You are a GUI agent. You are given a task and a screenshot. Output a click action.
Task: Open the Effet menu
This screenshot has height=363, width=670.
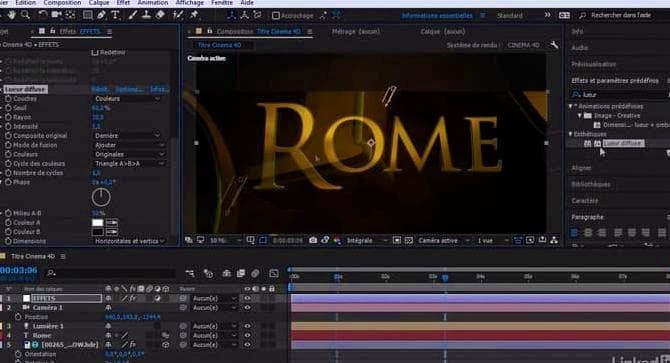123,3
